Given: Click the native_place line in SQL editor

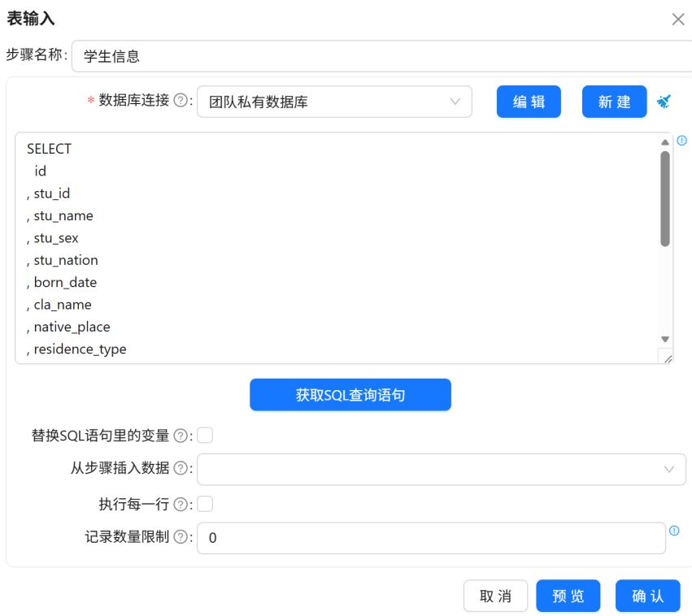Looking at the screenshot, I should [x=68, y=327].
